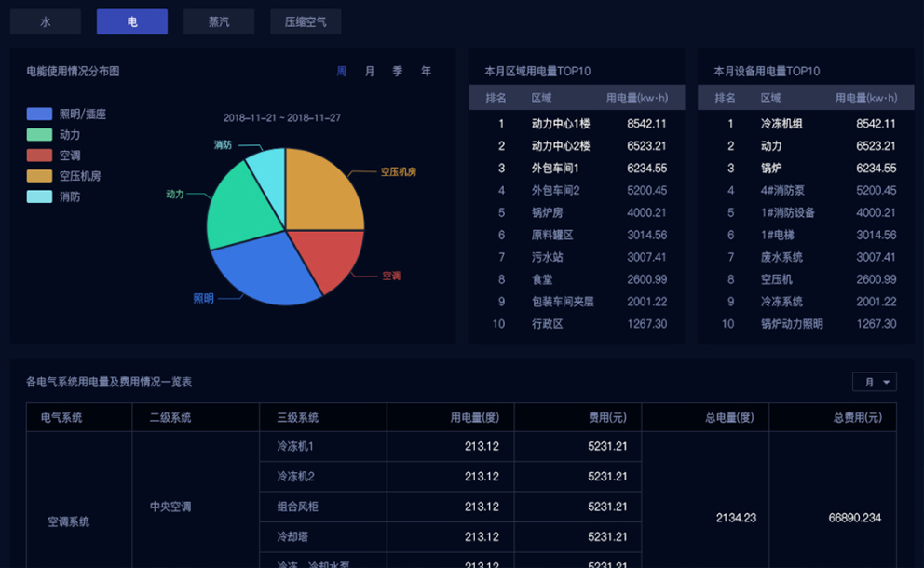
Task: Select 周 (Week) period for the distribution chart
Action: (343, 70)
